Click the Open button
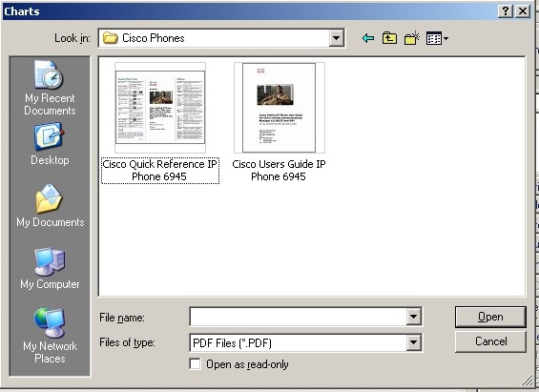 coord(490,317)
